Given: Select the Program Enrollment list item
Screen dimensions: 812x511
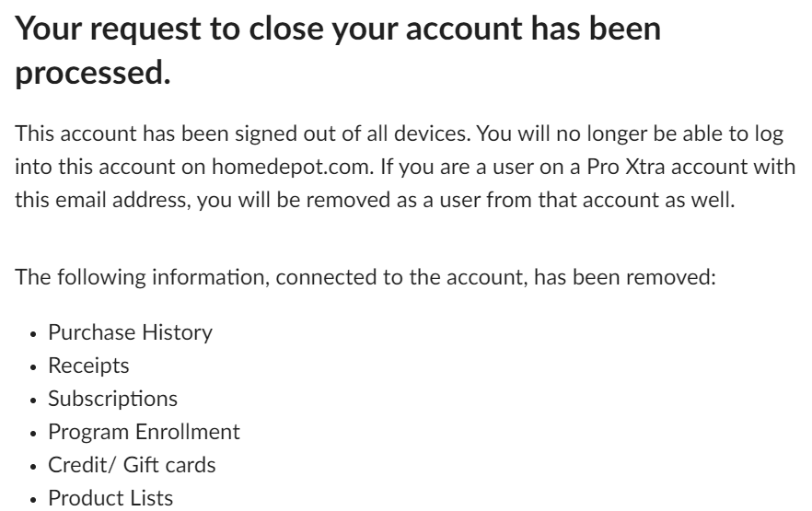Looking at the screenshot, I should [144, 432].
